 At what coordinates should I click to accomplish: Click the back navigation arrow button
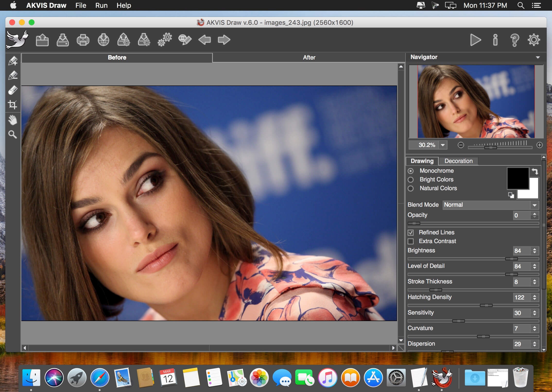pyautogui.click(x=205, y=39)
